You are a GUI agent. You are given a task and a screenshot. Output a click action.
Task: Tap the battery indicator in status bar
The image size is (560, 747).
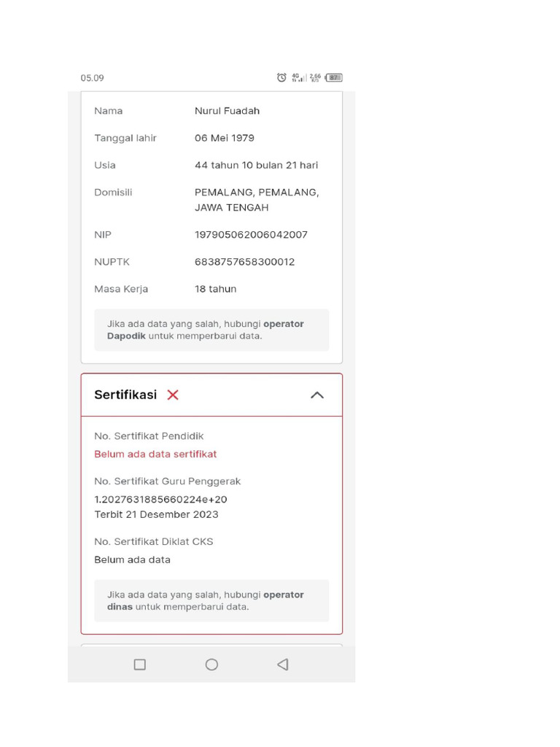[334, 77]
